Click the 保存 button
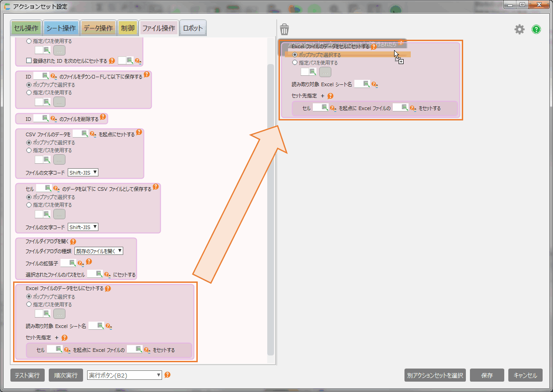The width and height of the screenshot is (553, 392). pyautogui.click(x=487, y=375)
